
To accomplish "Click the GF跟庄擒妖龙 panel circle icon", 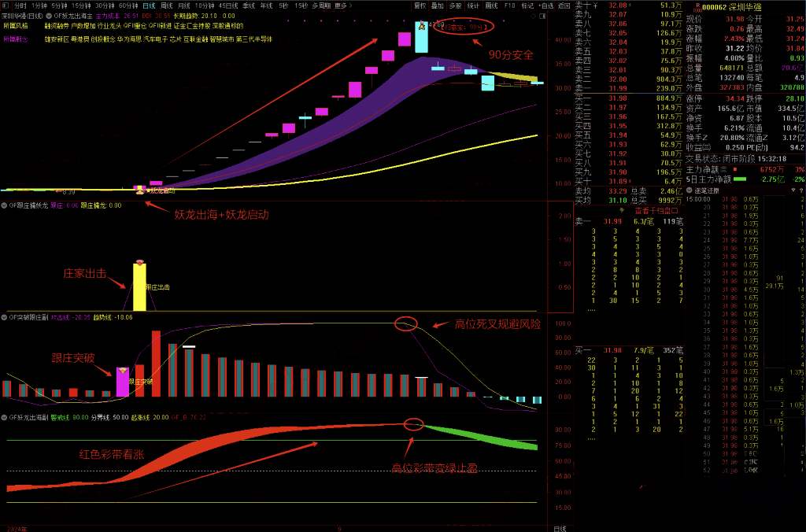I will point(3,205).
